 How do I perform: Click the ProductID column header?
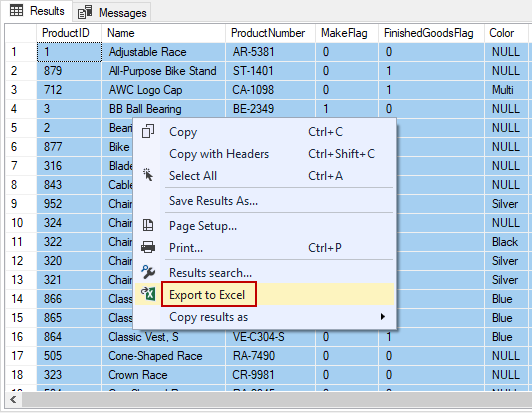(69, 33)
